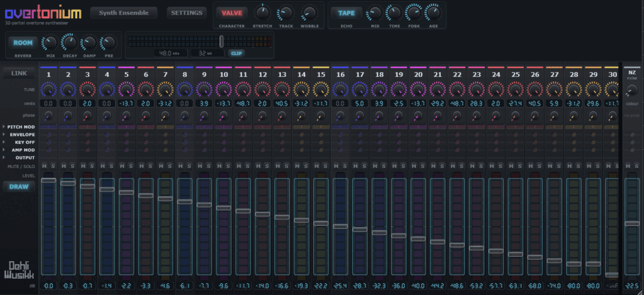Click the phase knob of partial 3

pyautogui.click(x=87, y=116)
